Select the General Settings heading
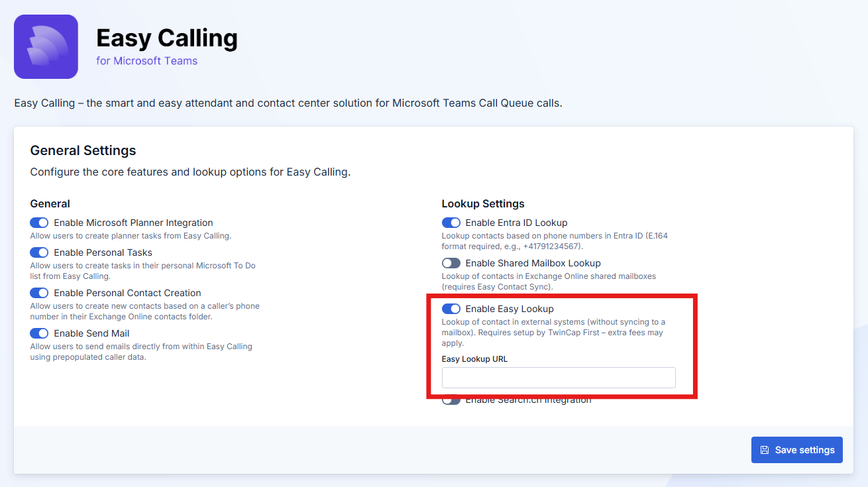The height and width of the screenshot is (487, 868). [83, 150]
